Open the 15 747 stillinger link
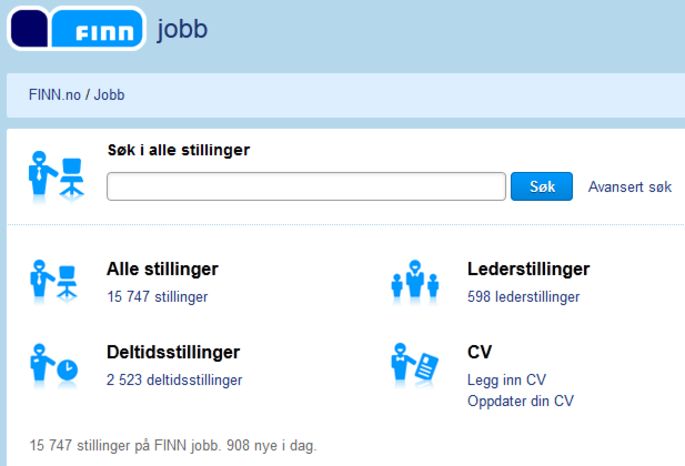 [x=157, y=297]
